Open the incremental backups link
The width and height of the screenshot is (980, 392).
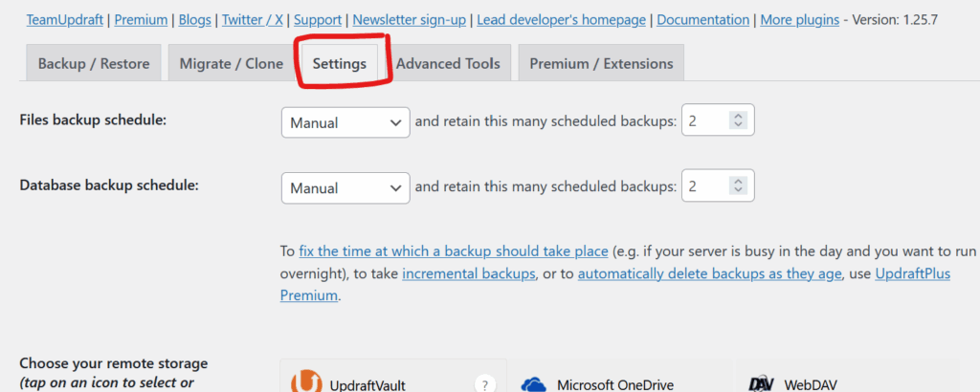click(468, 274)
